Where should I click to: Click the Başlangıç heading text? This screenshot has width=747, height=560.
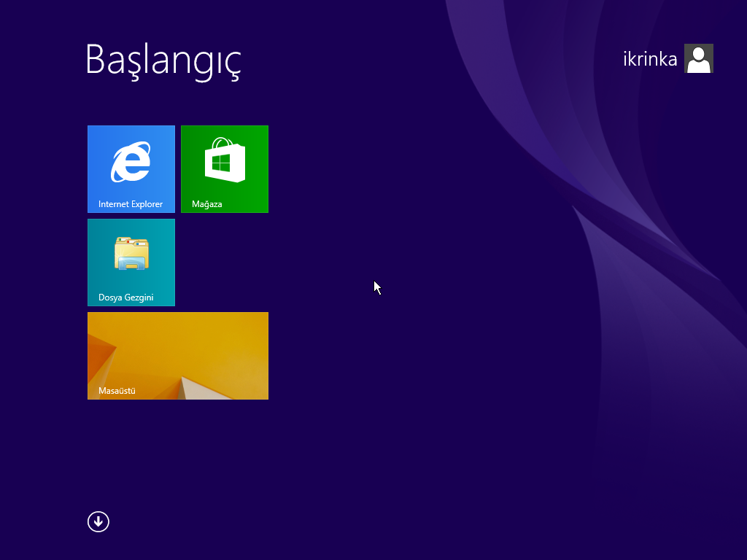click(163, 60)
